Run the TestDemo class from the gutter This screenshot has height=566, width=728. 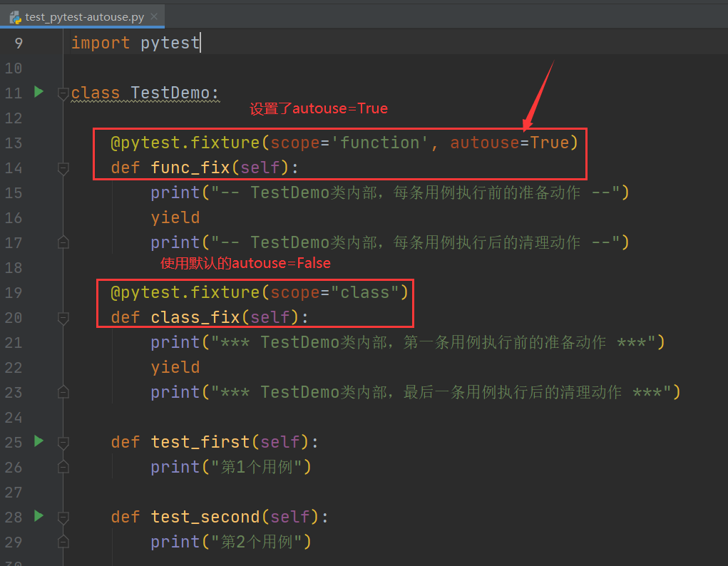click(39, 92)
